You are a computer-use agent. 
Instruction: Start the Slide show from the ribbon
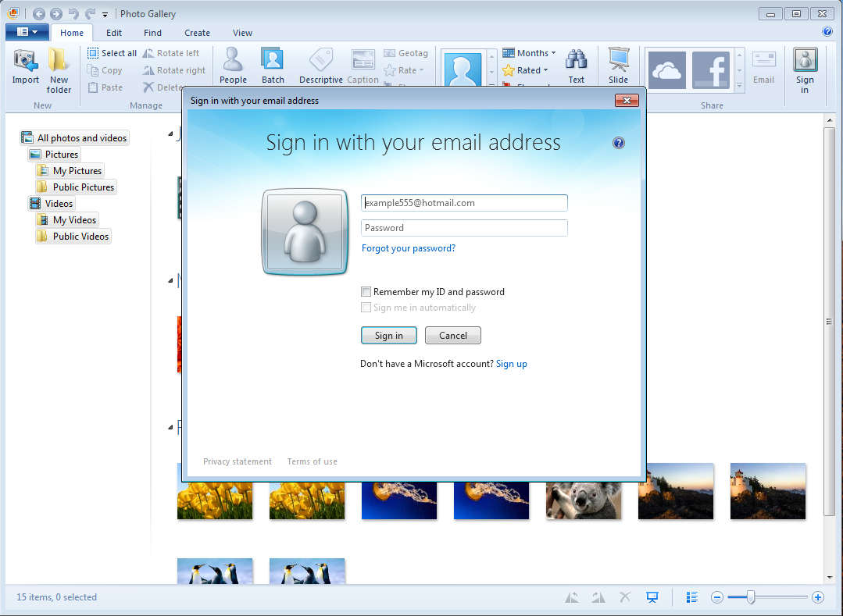coord(618,61)
